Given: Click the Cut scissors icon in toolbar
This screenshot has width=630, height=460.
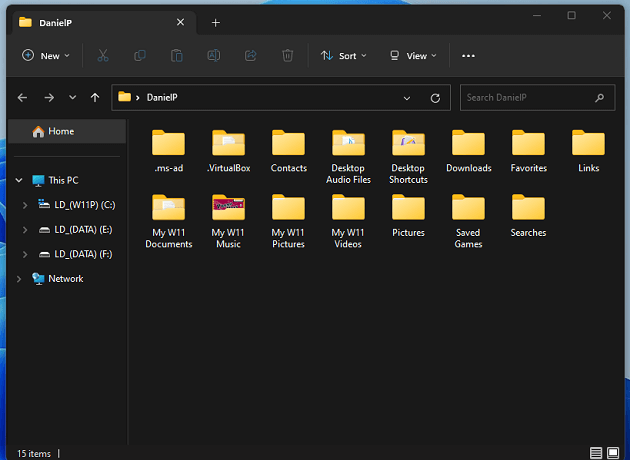Looking at the screenshot, I should tap(103, 56).
